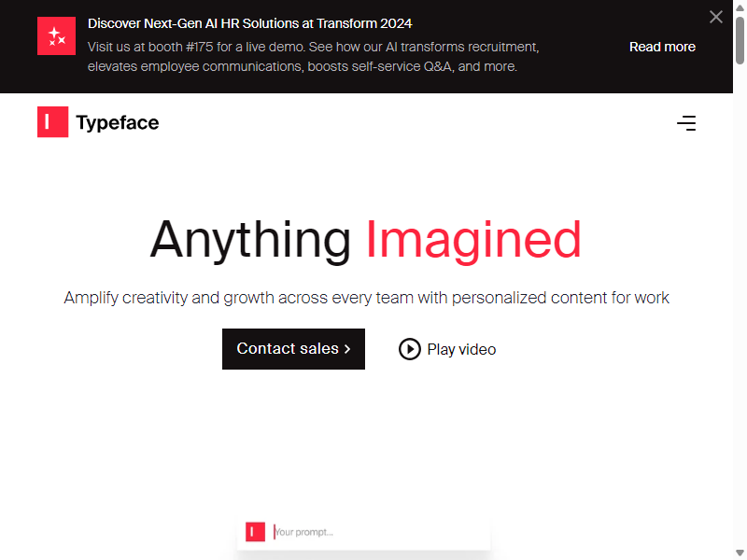Screen dimensions: 747x560
Task: Close the Transform 2024 announcement banner
Action: [715, 17]
